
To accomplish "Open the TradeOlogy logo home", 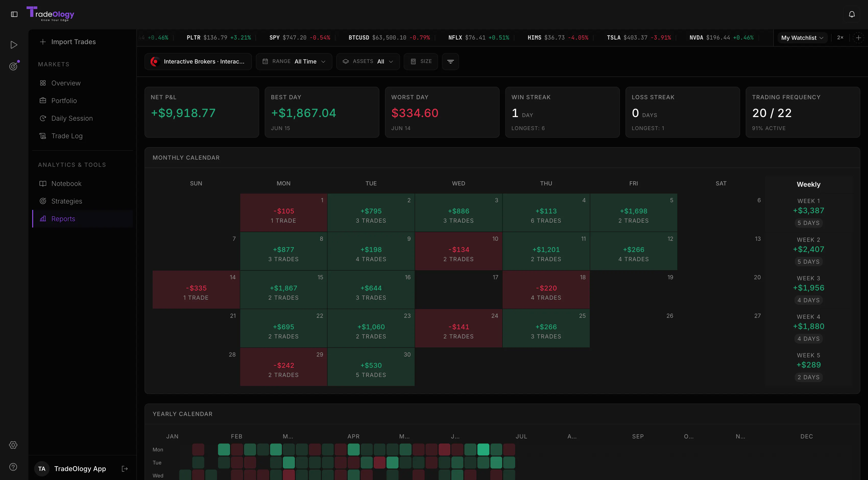I will (x=51, y=14).
